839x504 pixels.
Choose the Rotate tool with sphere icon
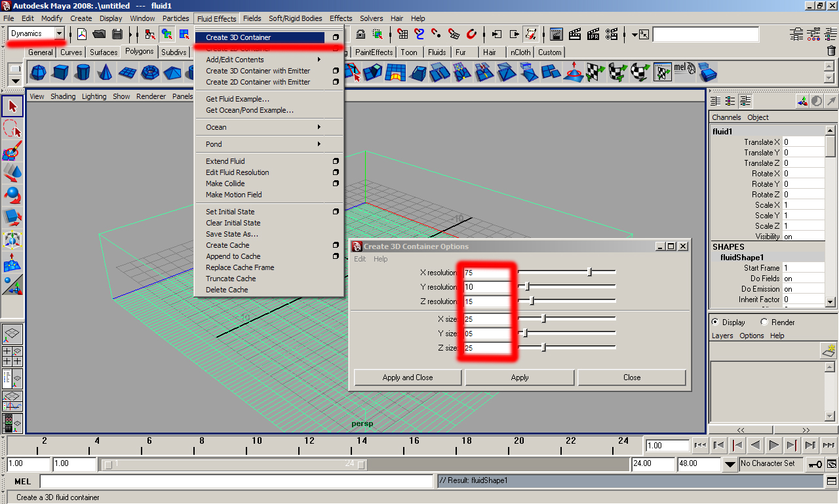12,195
